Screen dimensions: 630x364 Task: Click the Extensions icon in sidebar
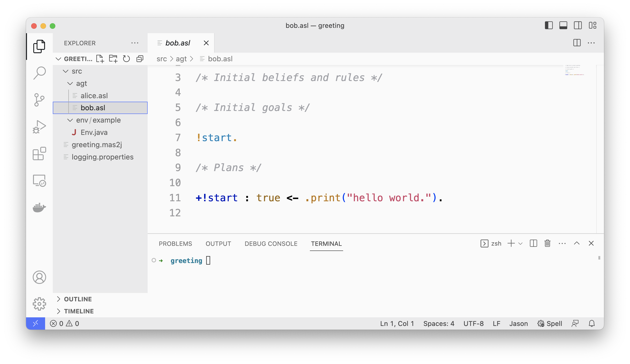(x=40, y=154)
